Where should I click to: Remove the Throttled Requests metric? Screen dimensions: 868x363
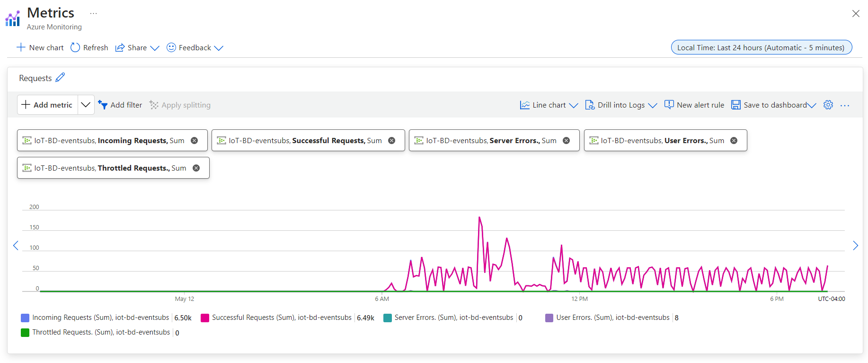point(196,168)
